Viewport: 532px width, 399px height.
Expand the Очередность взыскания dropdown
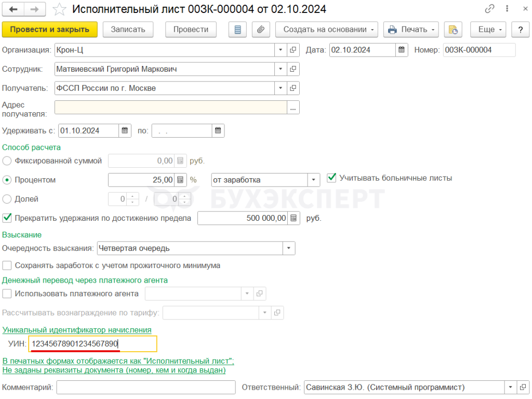pyautogui.click(x=289, y=248)
